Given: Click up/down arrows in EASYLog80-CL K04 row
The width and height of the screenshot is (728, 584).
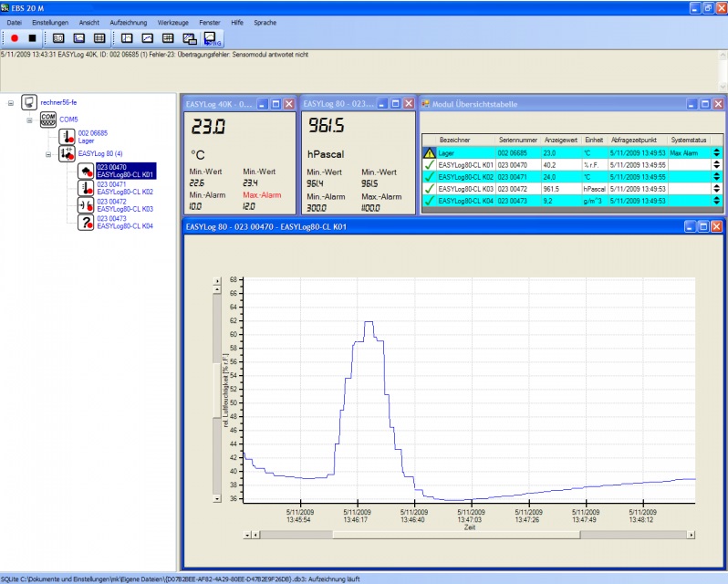Looking at the screenshot, I should [x=717, y=201].
